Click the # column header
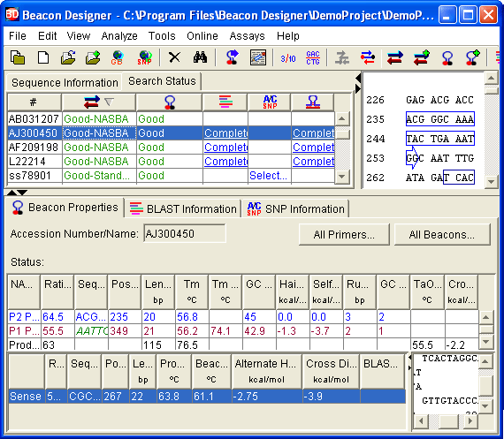 pos(34,102)
